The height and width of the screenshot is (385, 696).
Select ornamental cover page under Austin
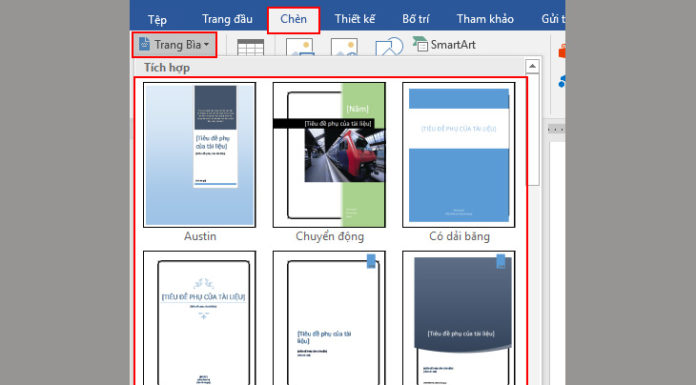point(200,318)
